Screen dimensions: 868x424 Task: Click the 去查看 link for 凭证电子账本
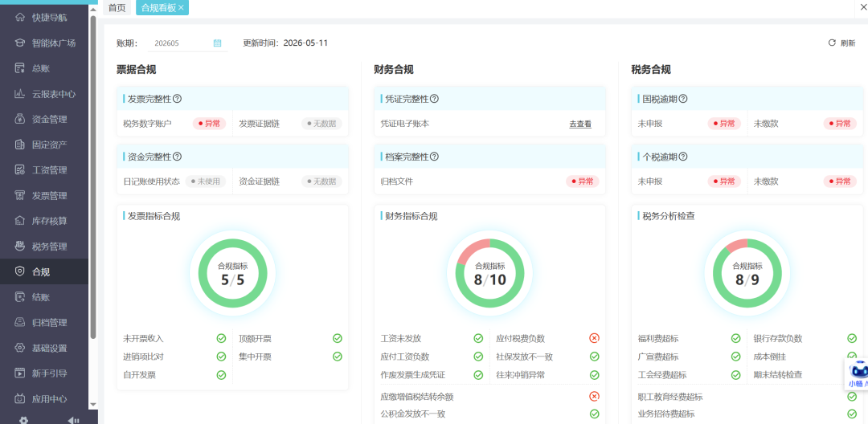coord(580,124)
